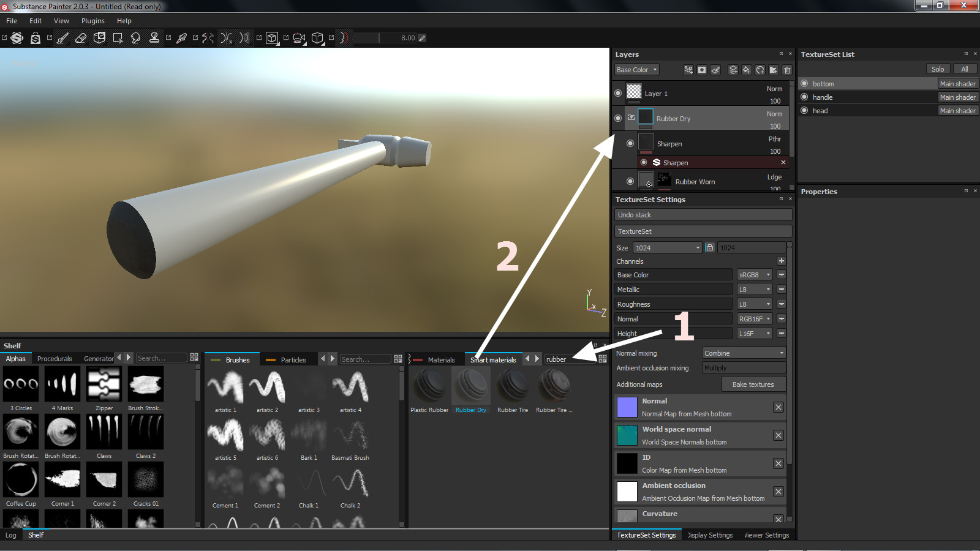Expand the Normal mixing Combine dropdown

tap(744, 353)
